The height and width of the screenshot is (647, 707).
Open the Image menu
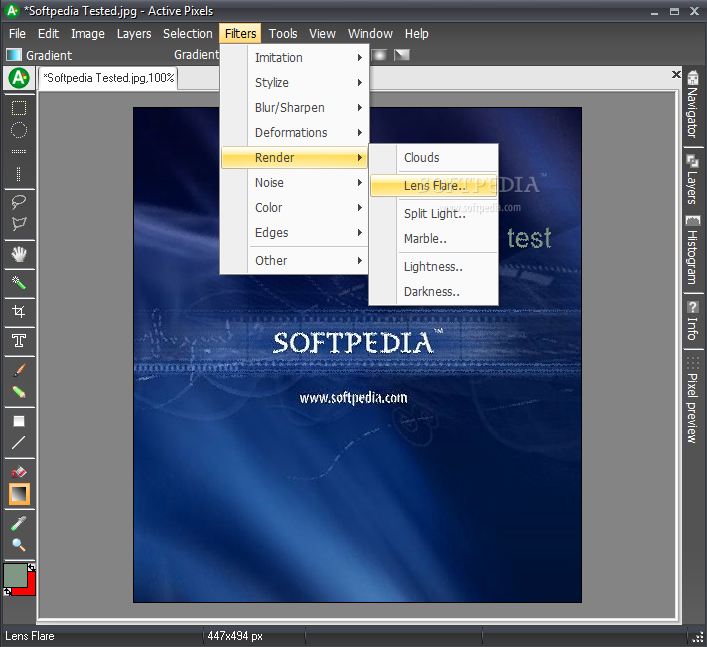[88, 34]
